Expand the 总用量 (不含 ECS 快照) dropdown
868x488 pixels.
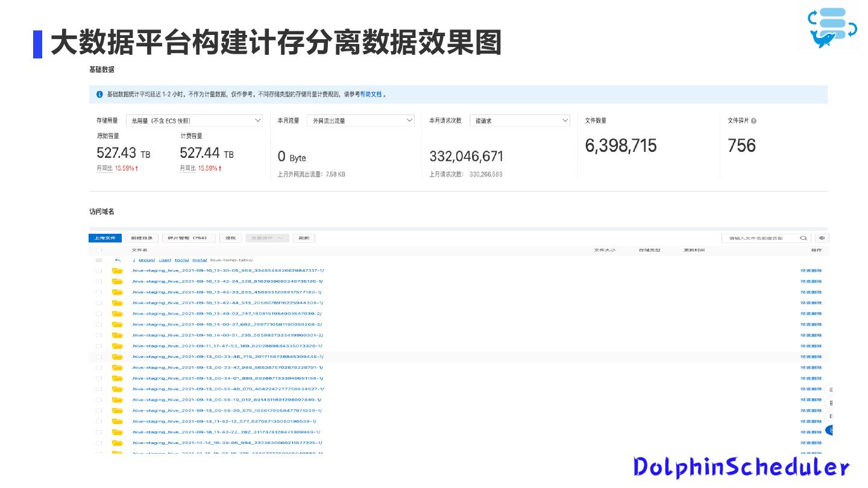[x=196, y=120]
